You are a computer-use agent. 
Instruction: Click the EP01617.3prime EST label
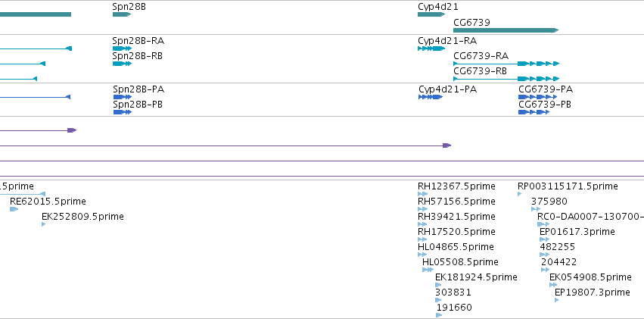(x=577, y=232)
